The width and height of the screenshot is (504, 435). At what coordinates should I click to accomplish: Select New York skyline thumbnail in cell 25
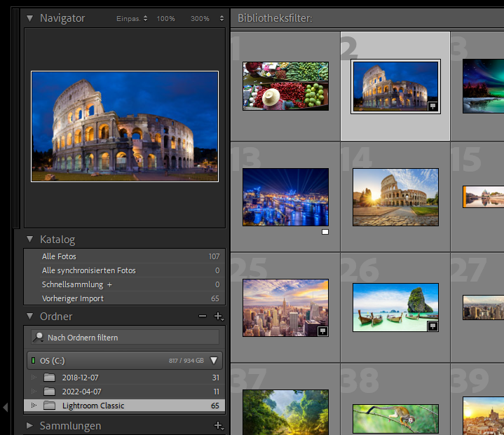(286, 308)
